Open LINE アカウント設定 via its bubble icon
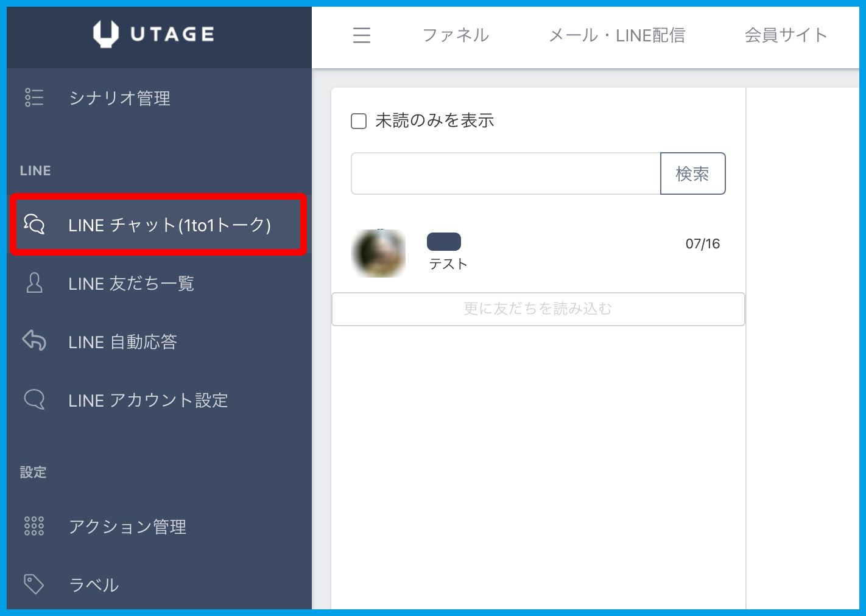 coord(34,400)
